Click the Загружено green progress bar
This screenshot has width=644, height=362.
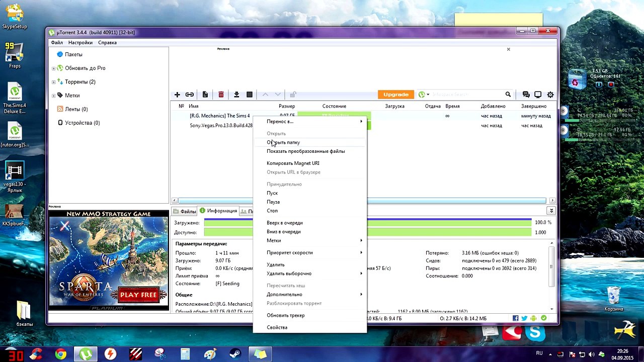pyautogui.click(x=368, y=222)
